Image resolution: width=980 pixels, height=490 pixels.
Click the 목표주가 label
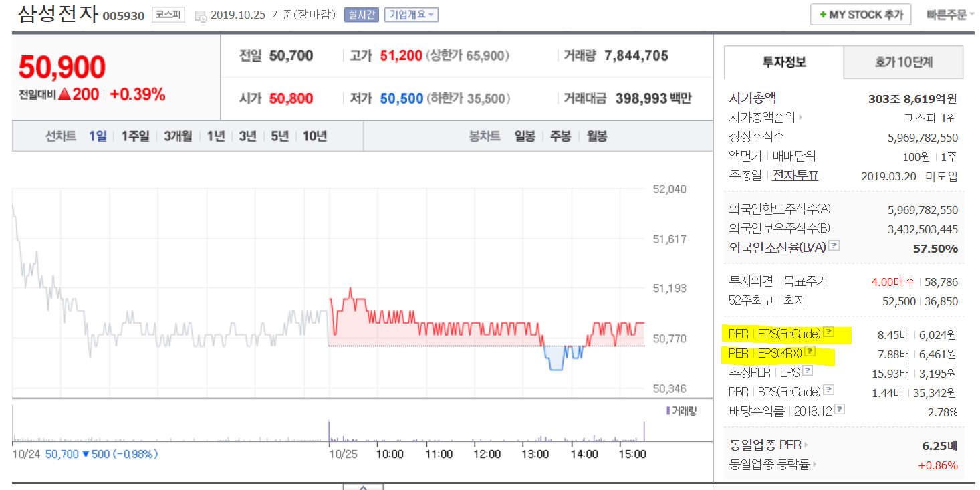click(806, 281)
